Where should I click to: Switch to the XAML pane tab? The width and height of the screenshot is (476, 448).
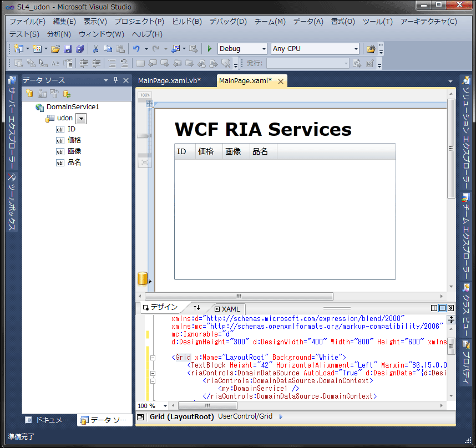(x=227, y=309)
